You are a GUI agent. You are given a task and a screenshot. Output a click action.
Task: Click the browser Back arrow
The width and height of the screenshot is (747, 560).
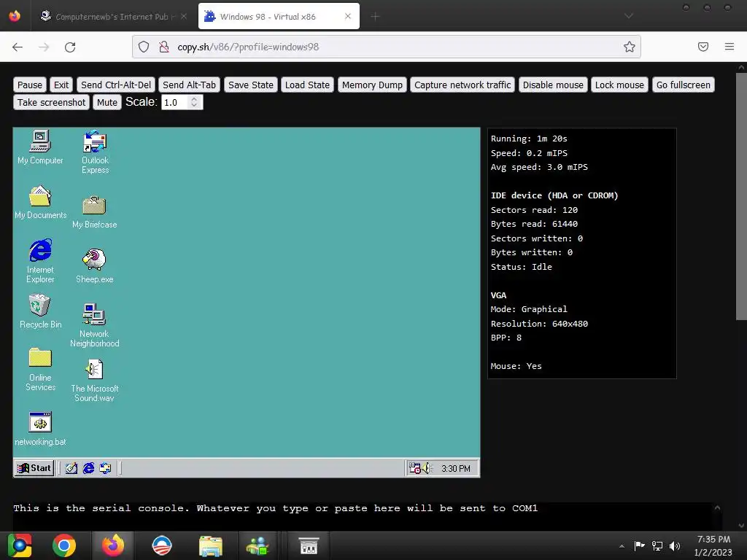[x=18, y=47]
